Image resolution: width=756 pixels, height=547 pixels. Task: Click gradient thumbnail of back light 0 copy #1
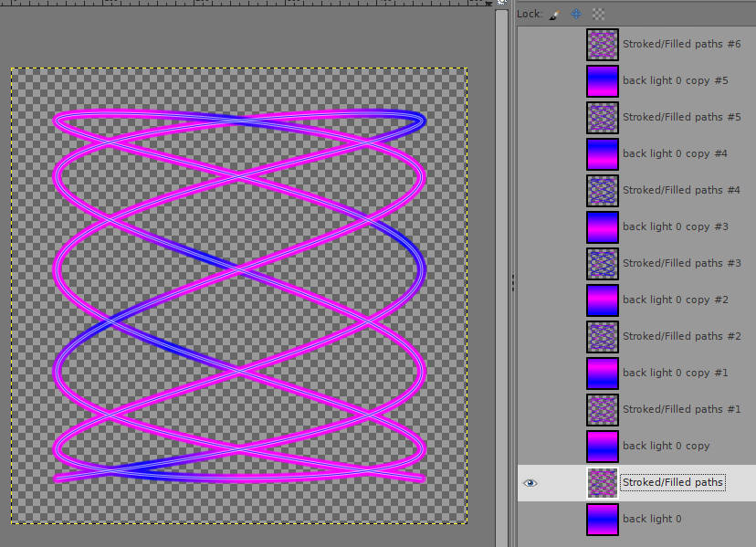pos(603,373)
